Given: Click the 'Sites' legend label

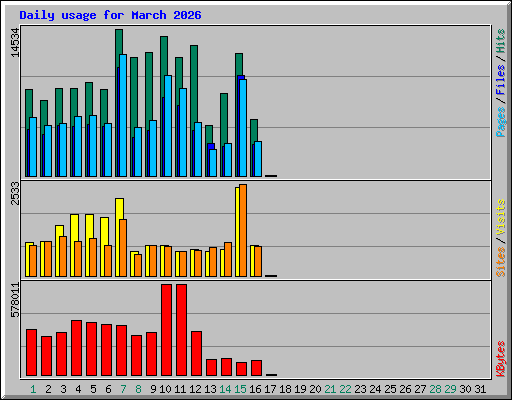Looking at the screenshot, I should pos(500,262).
